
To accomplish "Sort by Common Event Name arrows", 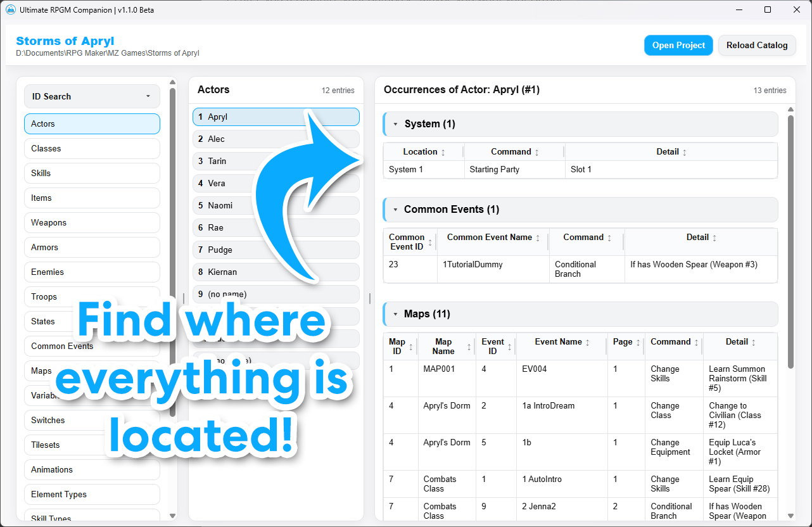I will click(x=538, y=238).
